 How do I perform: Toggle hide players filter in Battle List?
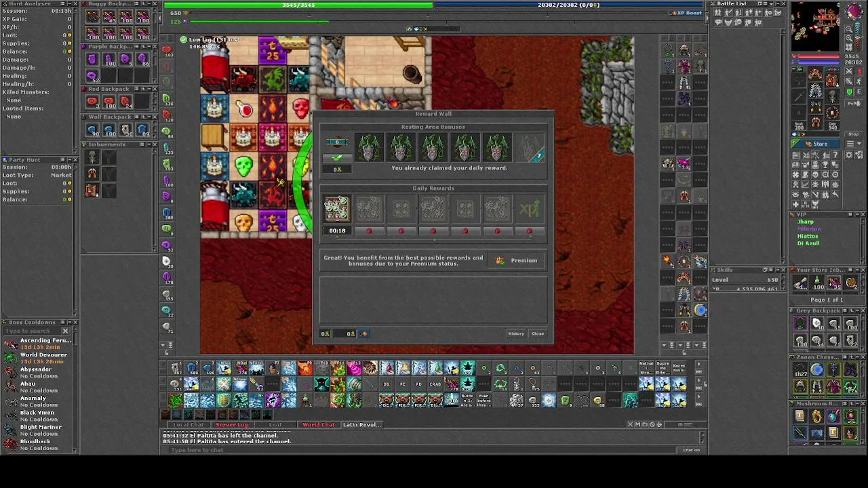point(717,12)
